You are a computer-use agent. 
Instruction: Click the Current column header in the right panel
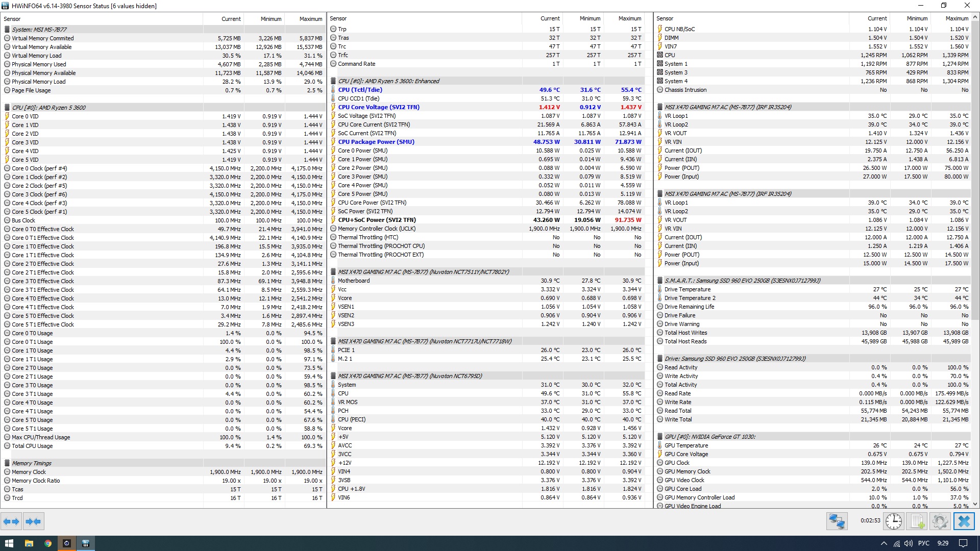click(x=877, y=18)
